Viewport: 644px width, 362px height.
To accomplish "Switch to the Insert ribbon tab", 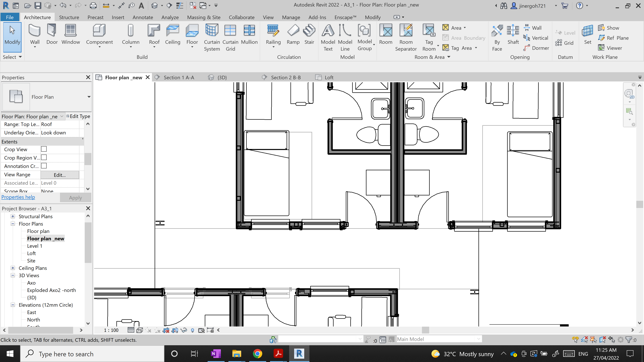I will 118,17.
